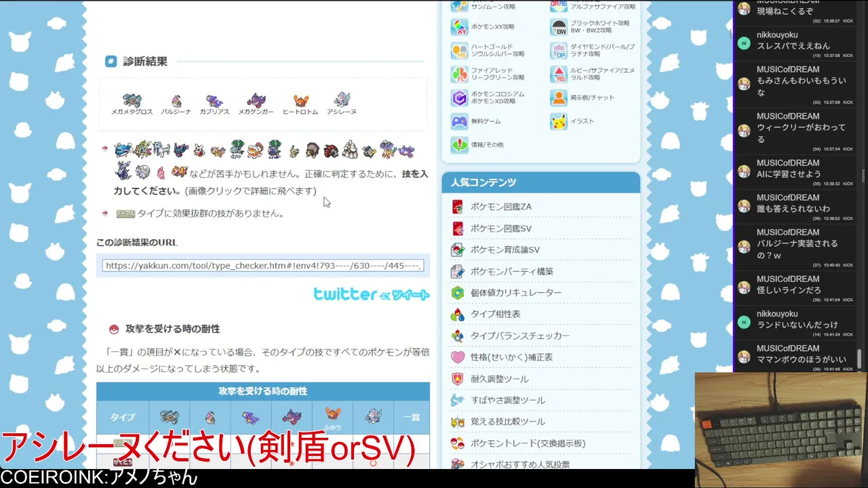Image resolution: width=868 pixels, height=488 pixels.
Task: Click chat message ランドいないんだっけ
Action: 797,325
